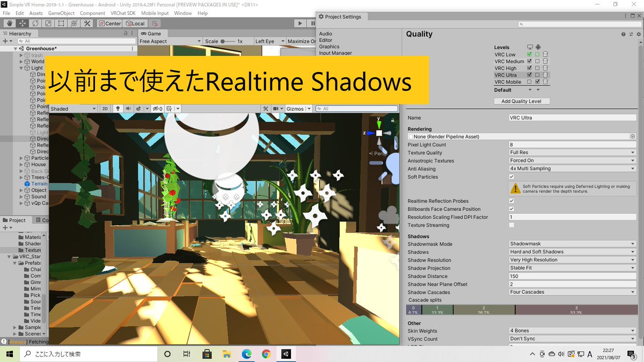
Task: Open the custom editor tools
Action: 87,24
